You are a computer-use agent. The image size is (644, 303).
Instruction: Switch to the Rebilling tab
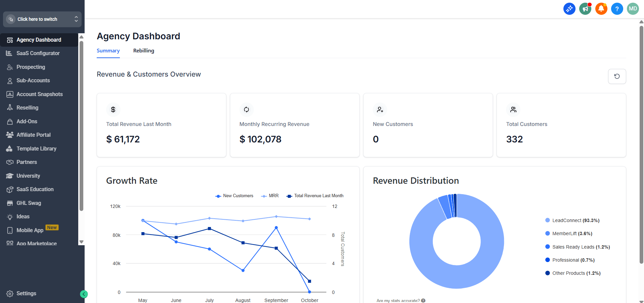point(144,51)
